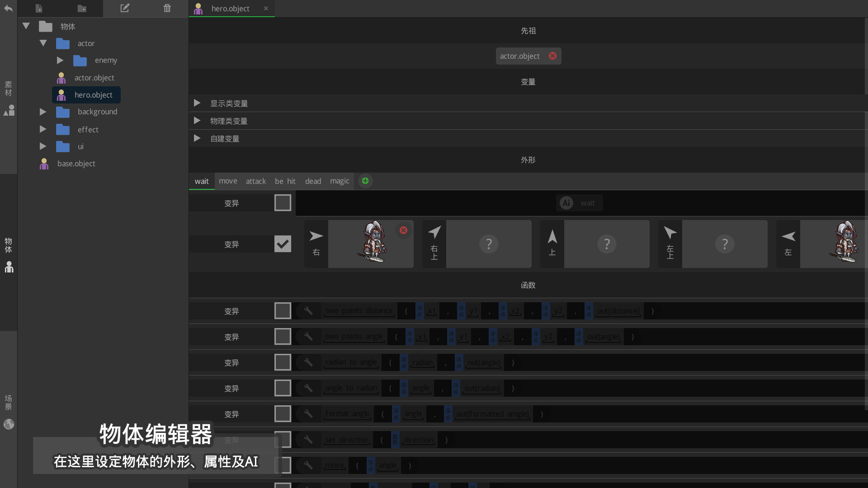Screen dimensions: 868x488
Task: Add a new shape state with green plus
Action: [x=365, y=181]
